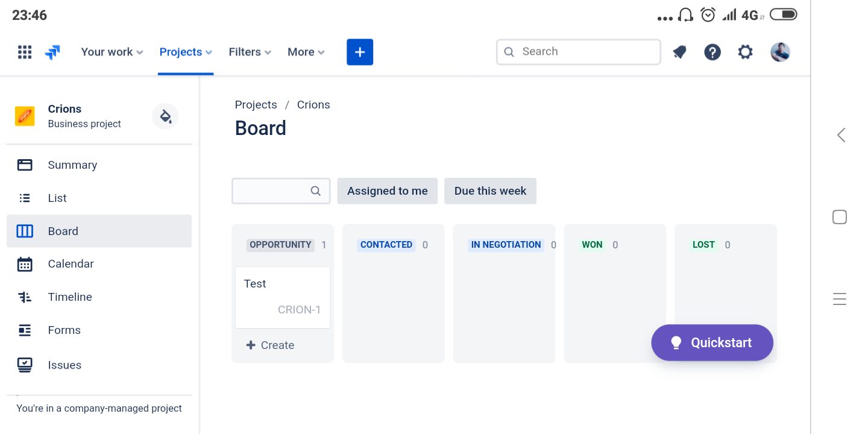This screenshot has width=868, height=434.
Task: Click the Crions project avatar icon
Action: (x=25, y=116)
